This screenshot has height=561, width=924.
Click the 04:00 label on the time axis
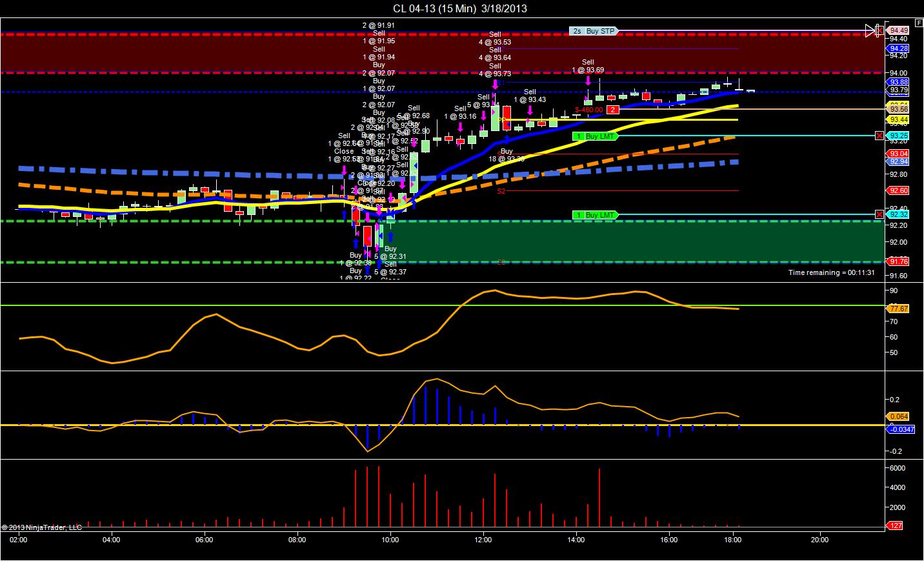[112, 539]
